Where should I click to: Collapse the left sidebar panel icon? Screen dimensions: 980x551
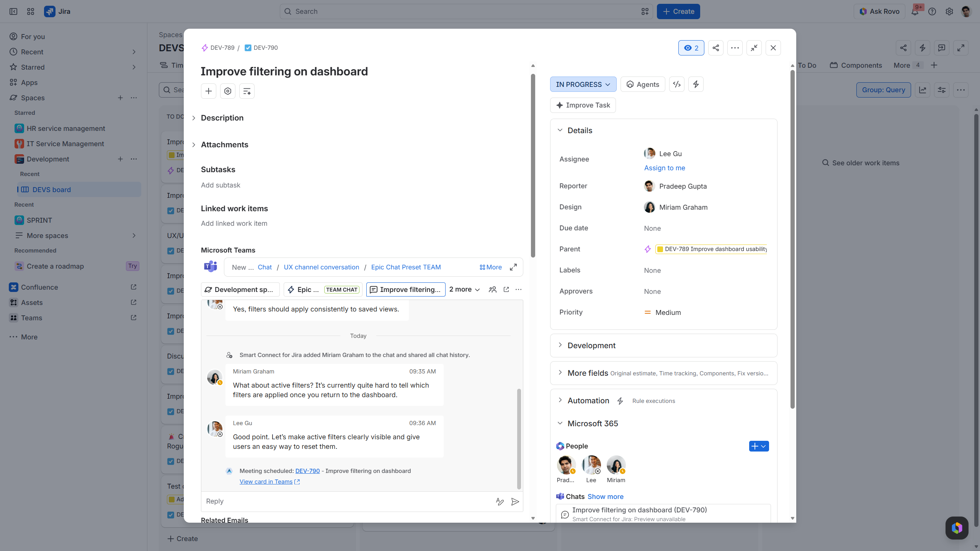[x=13, y=11]
